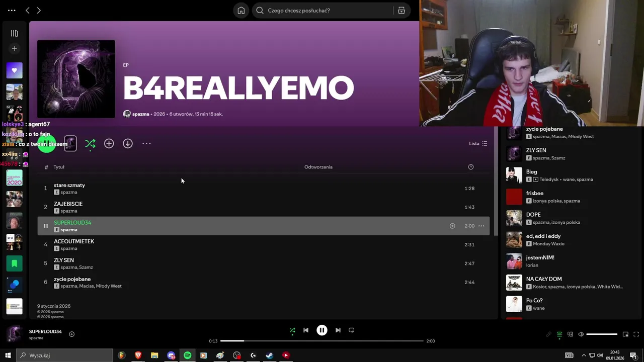
Task: Open spazma artist link under album title
Action: click(140, 114)
